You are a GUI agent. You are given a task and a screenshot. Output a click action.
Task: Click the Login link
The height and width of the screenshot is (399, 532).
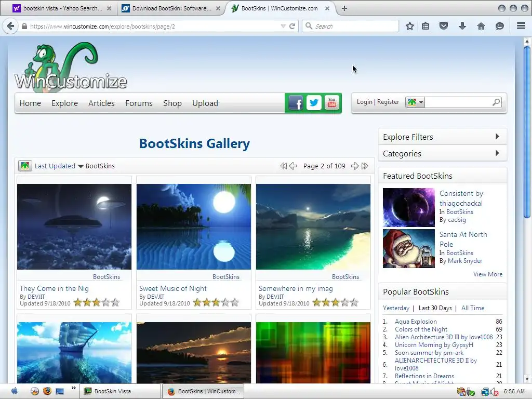pyautogui.click(x=364, y=102)
